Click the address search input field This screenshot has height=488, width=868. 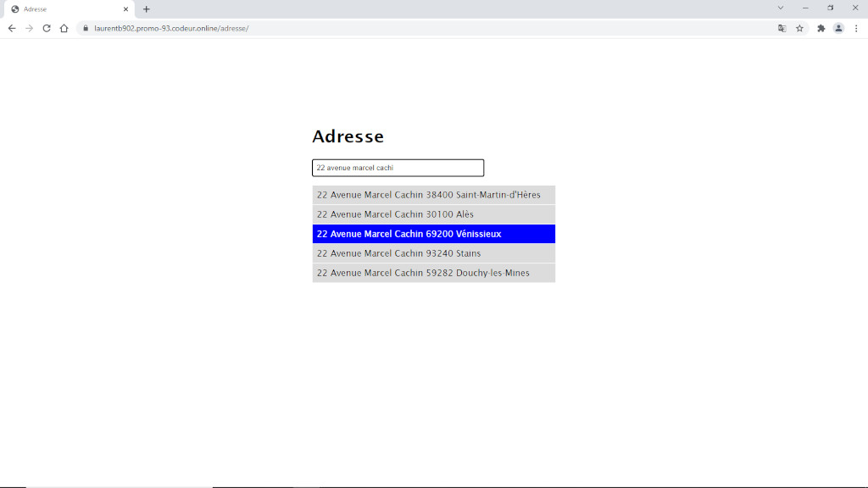(x=398, y=167)
